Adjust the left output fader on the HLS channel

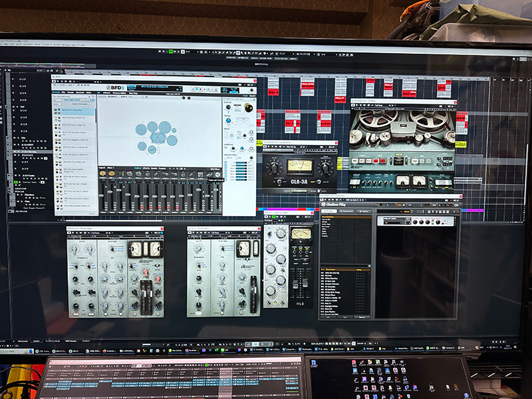(295, 285)
